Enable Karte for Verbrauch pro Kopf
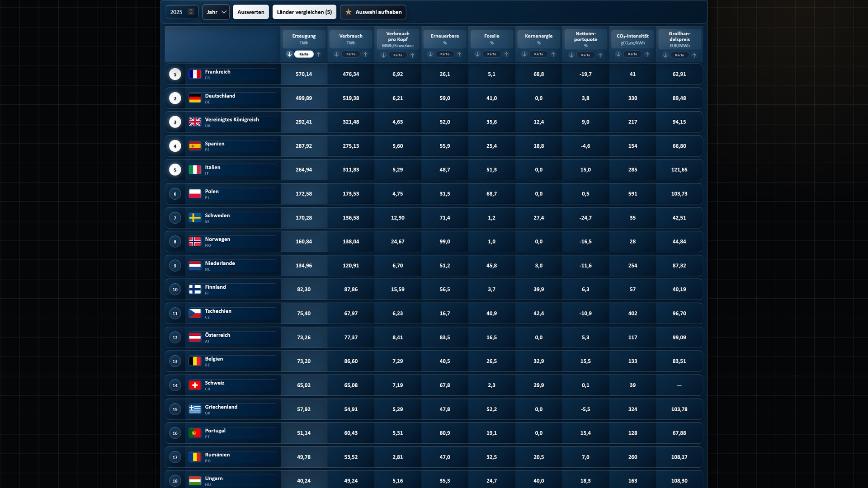The image size is (868, 488). click(x=398, y=55)
